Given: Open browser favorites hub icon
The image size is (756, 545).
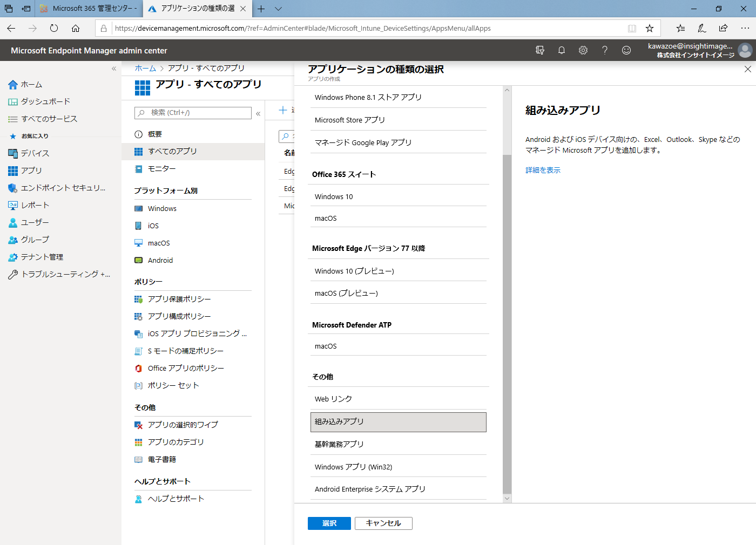Looking at the screenshot, I should point(680,28).
